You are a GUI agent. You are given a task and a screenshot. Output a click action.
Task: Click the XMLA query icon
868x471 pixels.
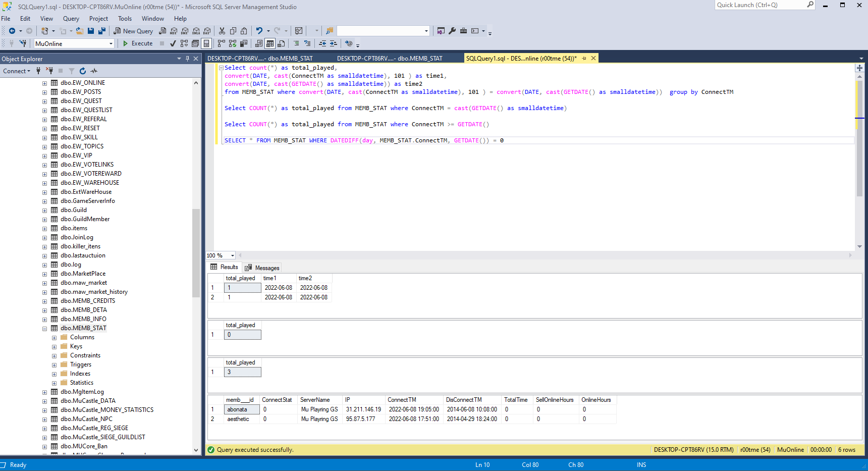[196, 31]
